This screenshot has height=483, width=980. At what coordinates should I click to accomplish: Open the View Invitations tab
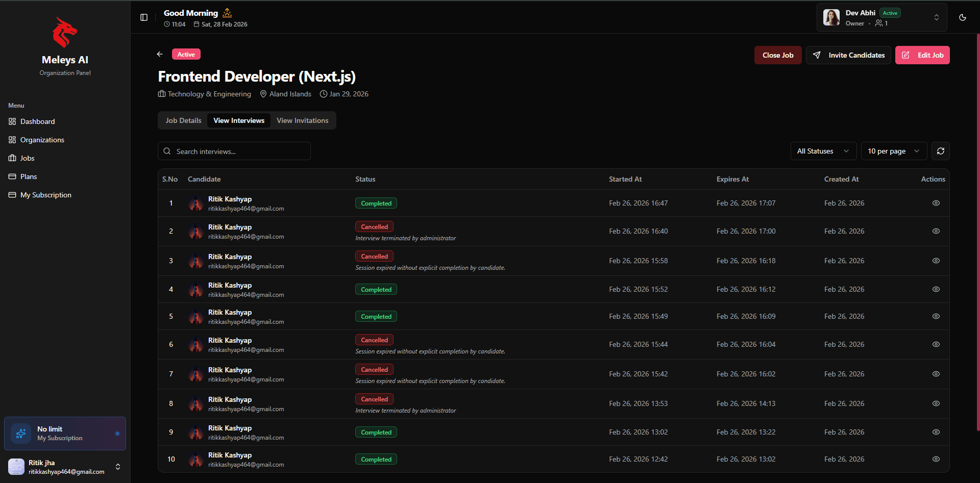[303, 120]
